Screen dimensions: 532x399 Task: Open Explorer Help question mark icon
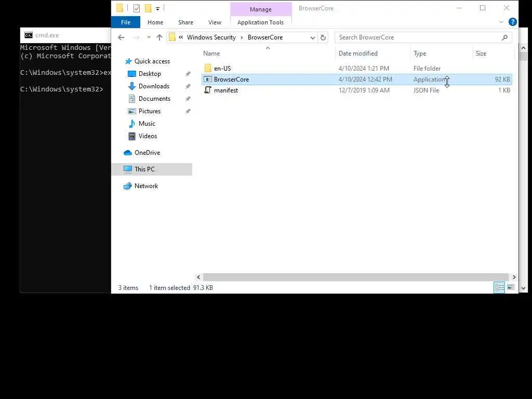[x=513, y=22]
